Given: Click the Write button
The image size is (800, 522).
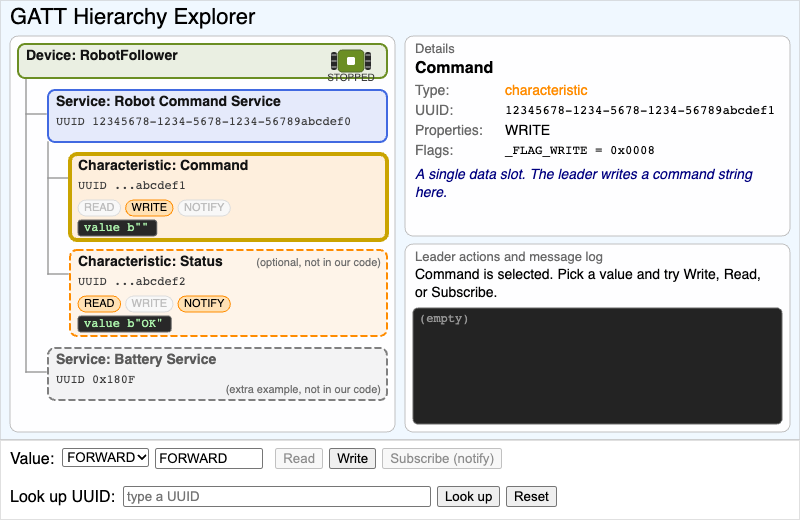Looking at the screenshot, I should click(x=353, y=458).
